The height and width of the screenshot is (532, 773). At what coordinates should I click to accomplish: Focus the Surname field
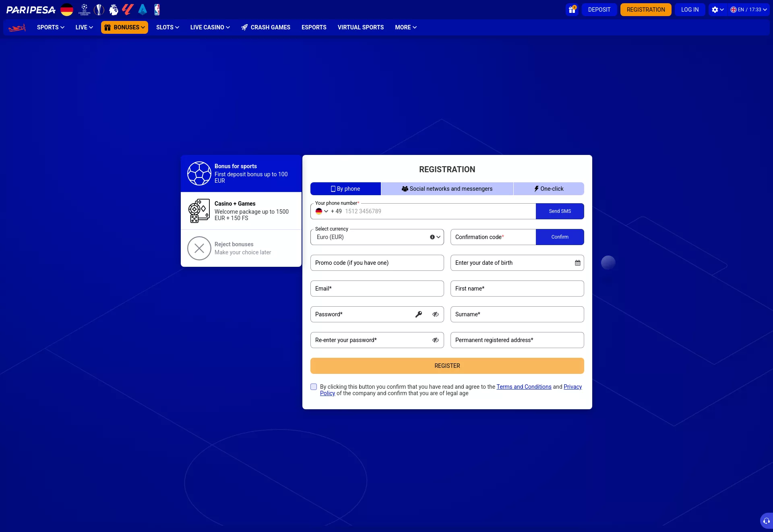[517, 314]
